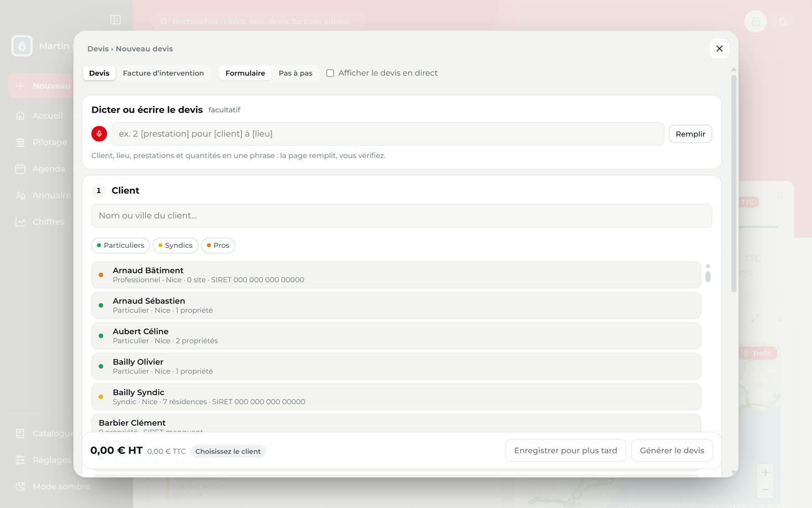This screenshot has height=508, width=812.
Task: Click the map zoom-out minus behind the dialog
Action: (x=765, y=490)
